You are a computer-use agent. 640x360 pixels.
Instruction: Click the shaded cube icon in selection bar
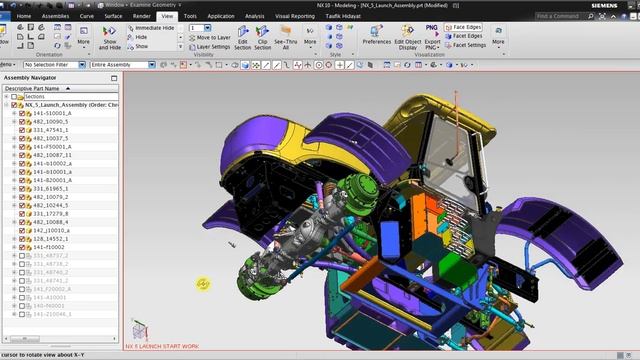[245, 65]
